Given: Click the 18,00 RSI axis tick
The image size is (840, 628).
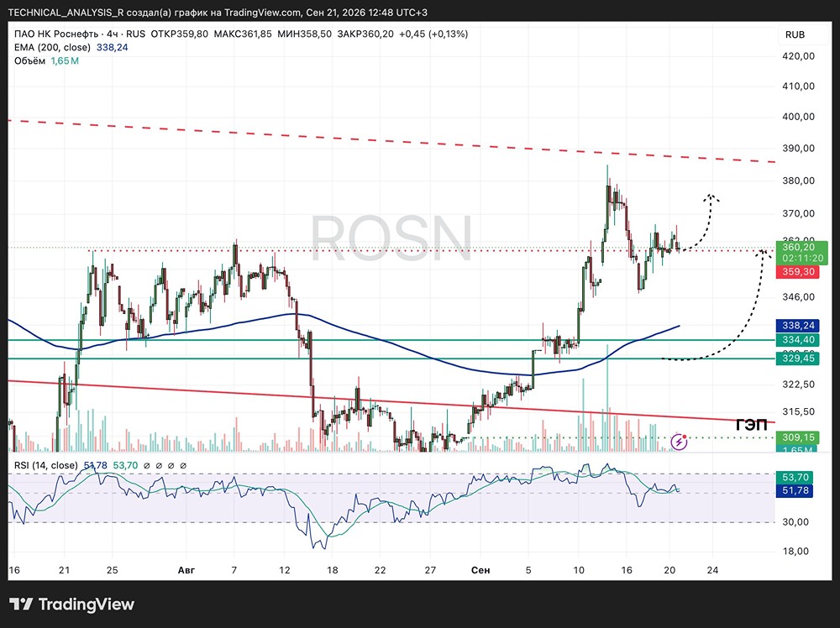Looking at the screenshot, I should pos(795,552).
